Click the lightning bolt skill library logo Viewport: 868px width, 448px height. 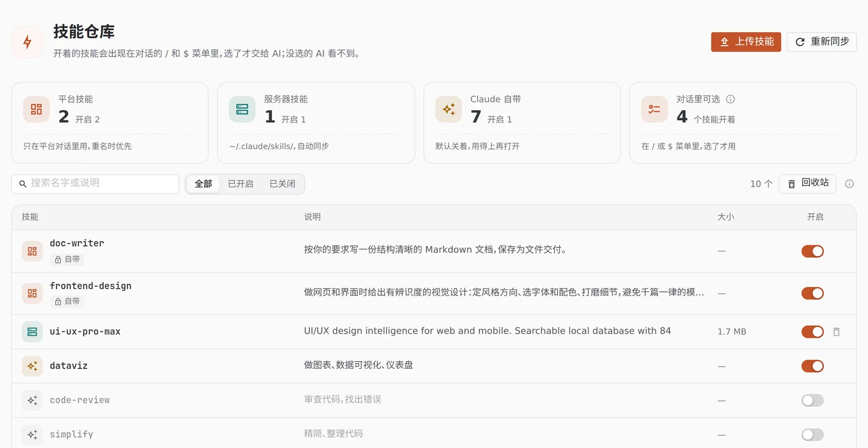click(x=27, y=42)
